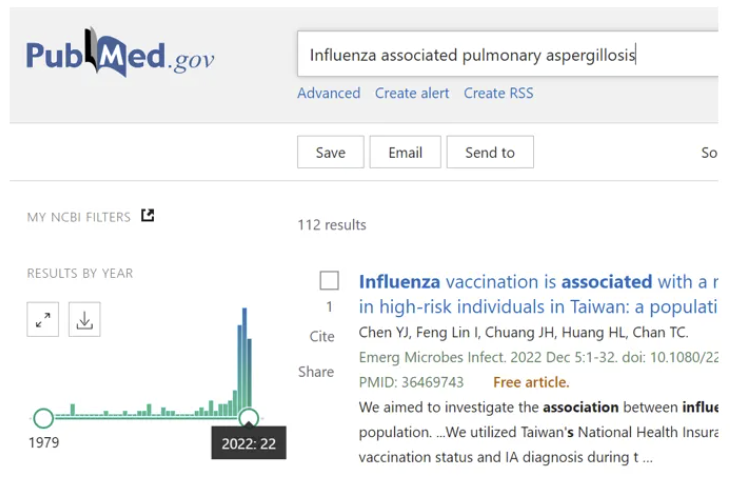This screenshot has width=743, height=477.
Task: Click the Save button
Action: click(330, 152)
